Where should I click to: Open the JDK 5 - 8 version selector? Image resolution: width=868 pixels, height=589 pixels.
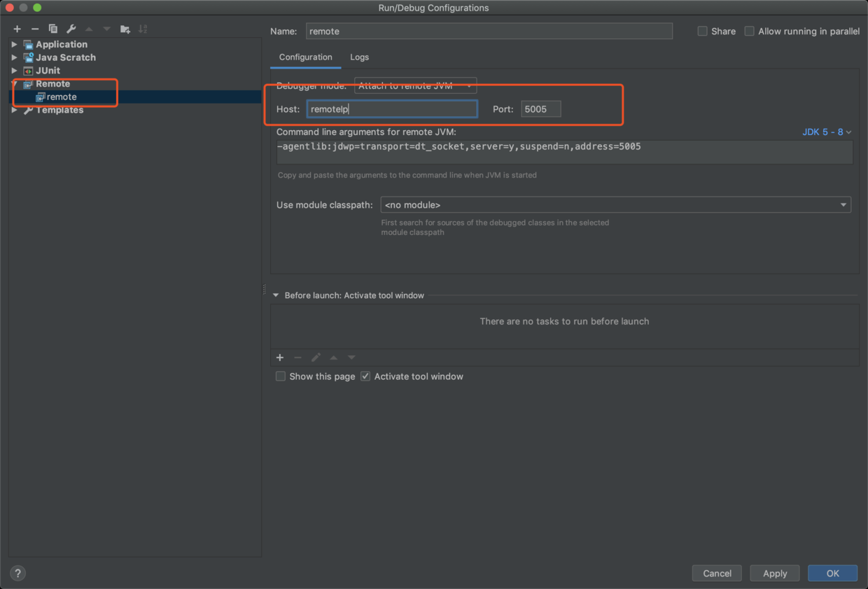[827, 132]
